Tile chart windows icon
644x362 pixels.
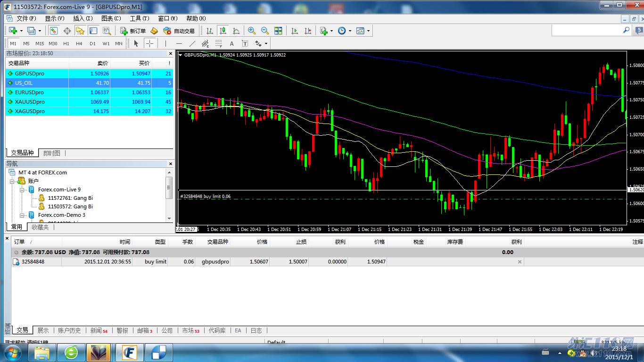[x=278, y=31]
